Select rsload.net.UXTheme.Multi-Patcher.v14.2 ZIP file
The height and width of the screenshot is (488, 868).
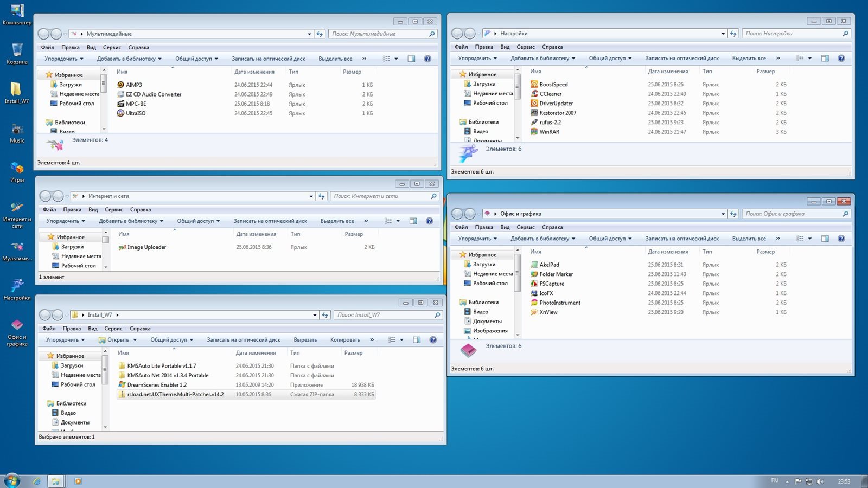[246, 394]
